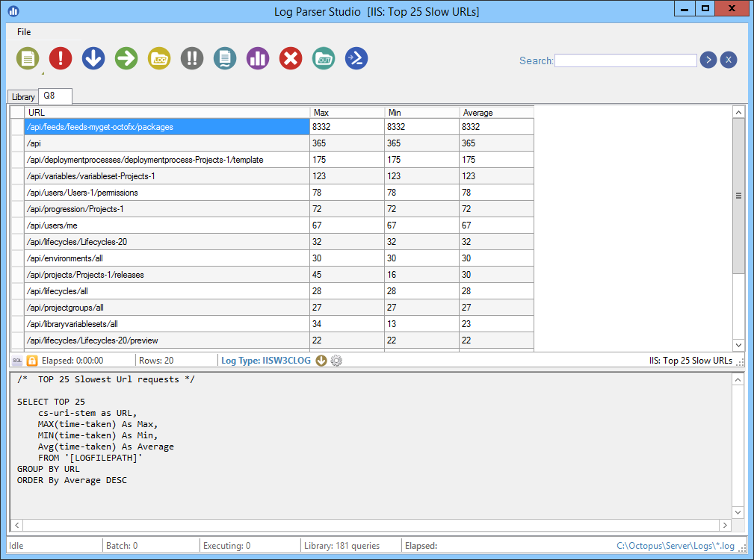Switch to the Library tab
754x560 pixels.
[23, 97]
